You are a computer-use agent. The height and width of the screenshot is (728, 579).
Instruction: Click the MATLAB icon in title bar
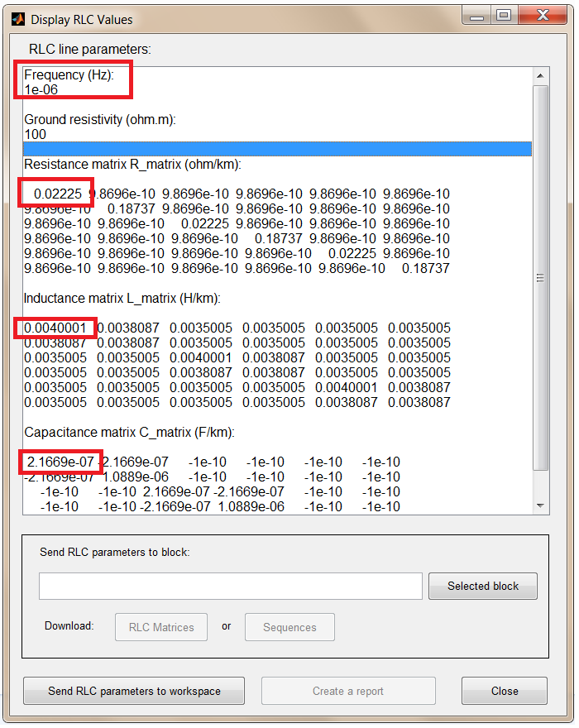18,19
